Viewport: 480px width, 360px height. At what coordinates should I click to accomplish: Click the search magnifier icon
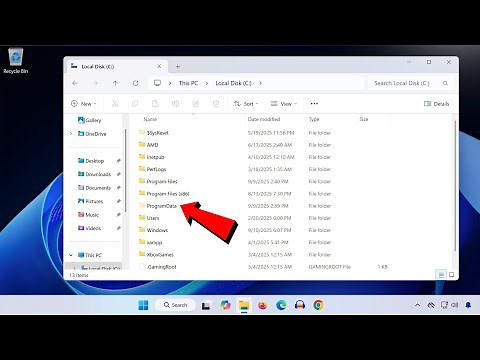pos(445,83)
